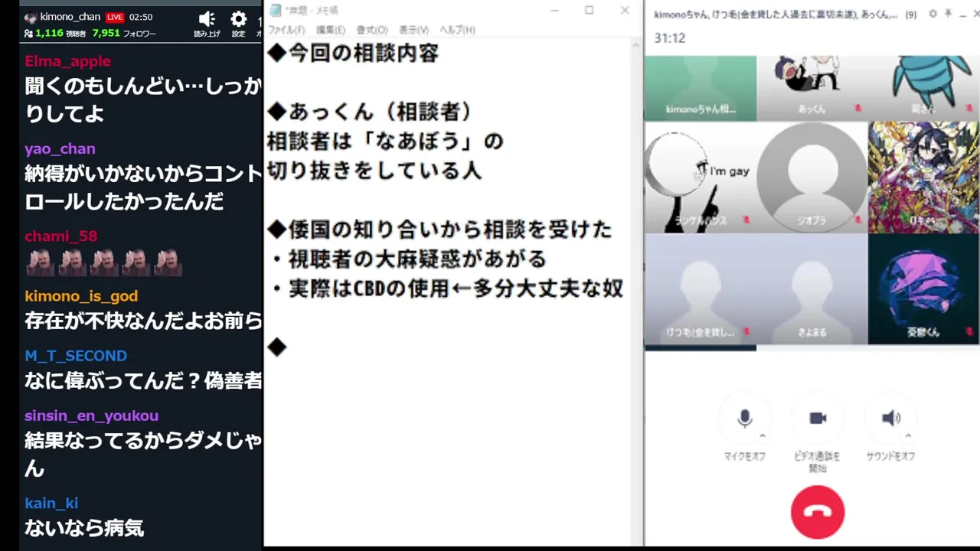Click the participant count (9) in call title
Image resolution: width=980 pixels, height=551 pixels.
coord(911,15)
